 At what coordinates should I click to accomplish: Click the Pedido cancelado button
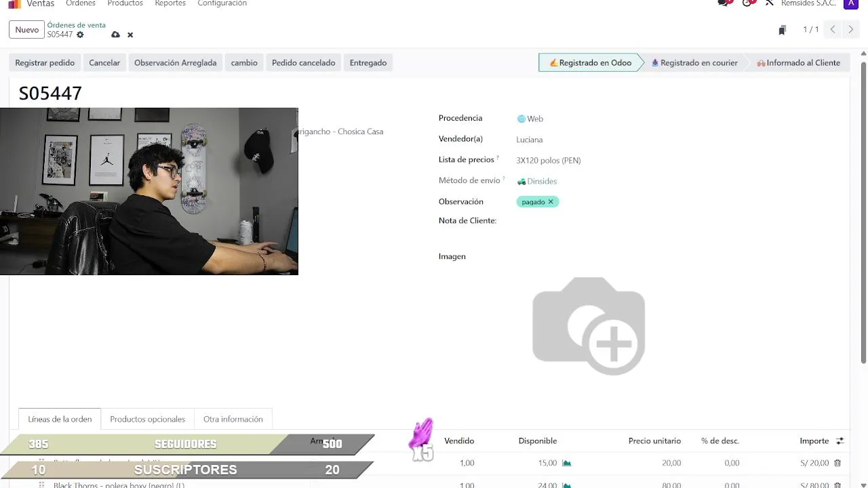303,62
